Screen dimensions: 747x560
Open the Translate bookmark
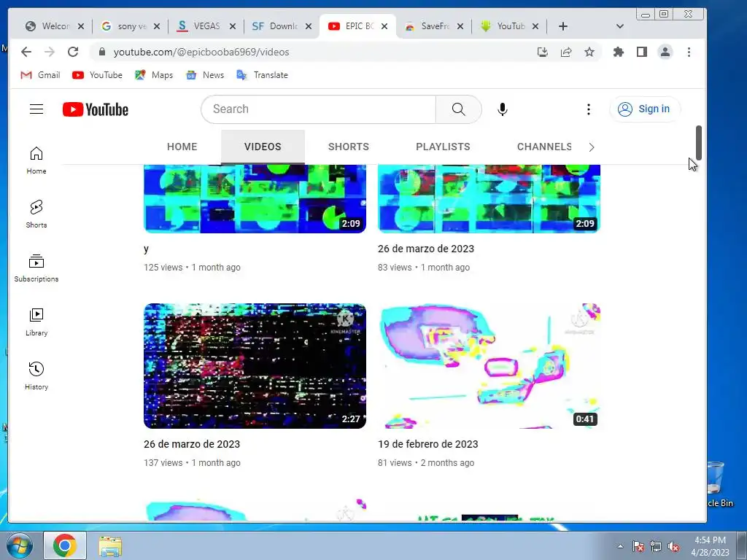[262, 75]
